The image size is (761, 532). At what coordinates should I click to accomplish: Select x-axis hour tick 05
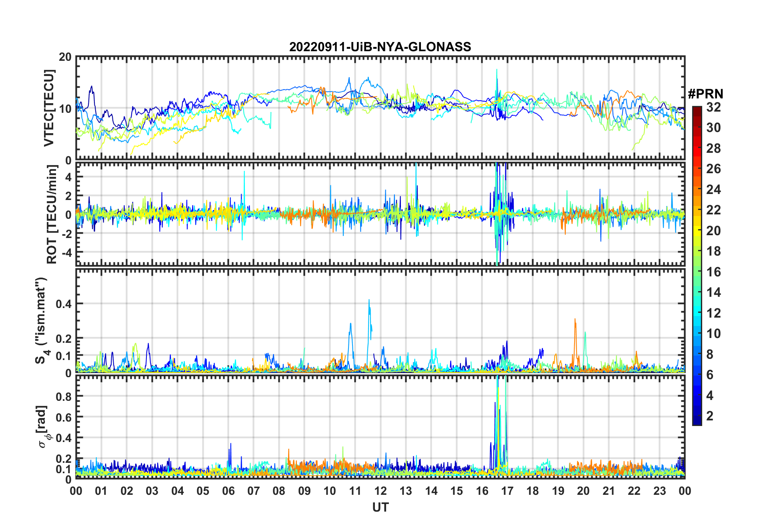(x=203, y=491)
